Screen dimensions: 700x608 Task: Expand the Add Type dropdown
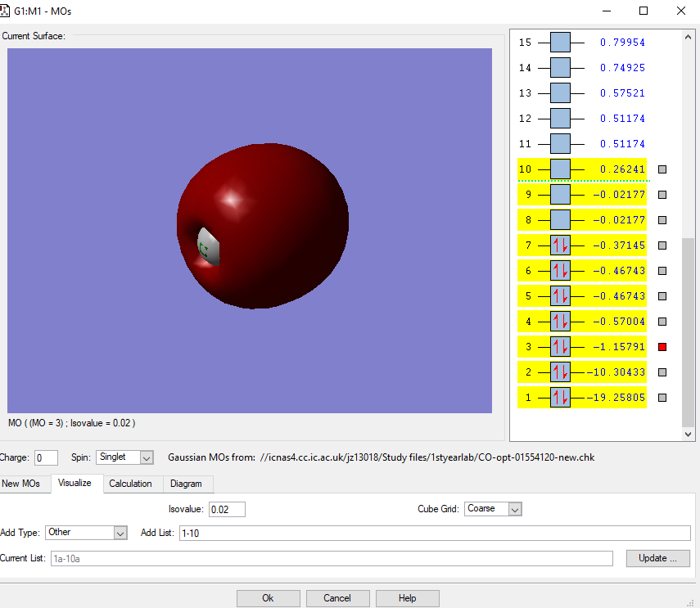coord(86,533)
